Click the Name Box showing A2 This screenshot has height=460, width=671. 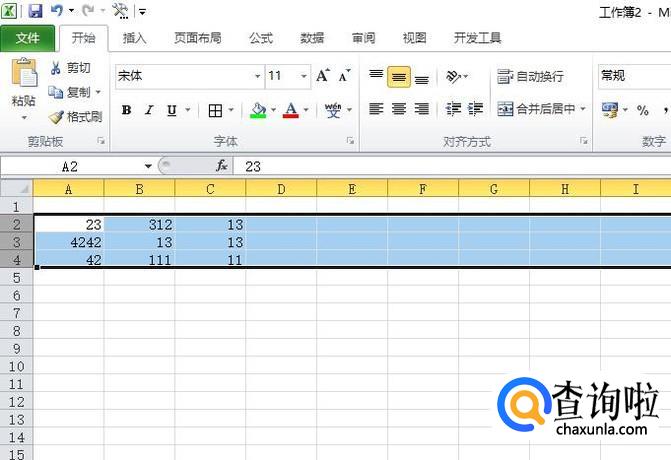point(70,166)
